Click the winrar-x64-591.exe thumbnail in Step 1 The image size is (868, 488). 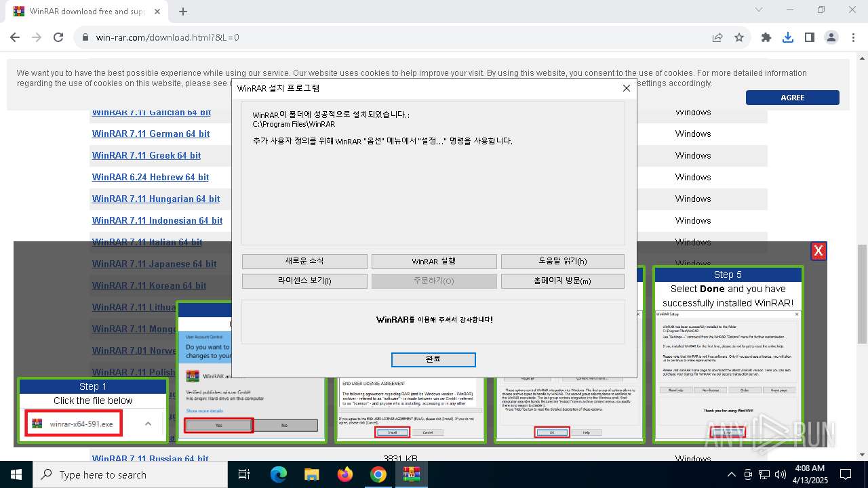pos(74,424)
